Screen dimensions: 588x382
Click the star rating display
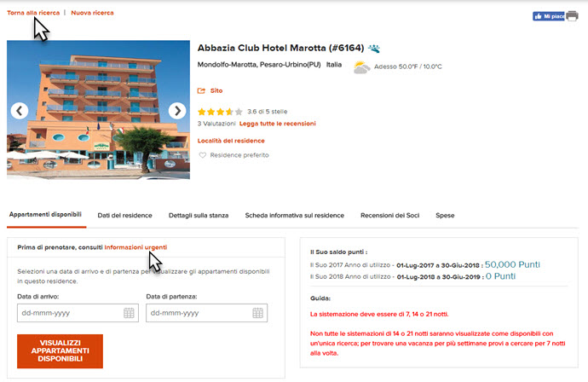[x=220, y=111]
